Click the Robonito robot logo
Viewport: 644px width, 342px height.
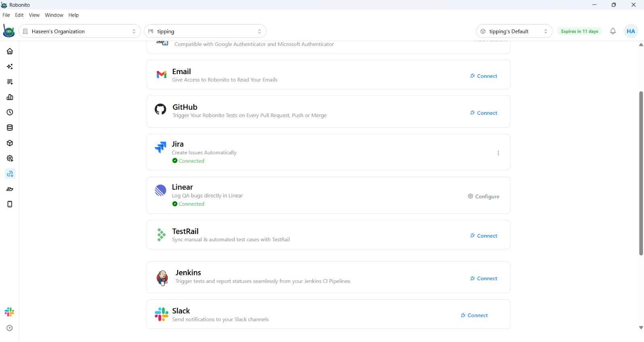tap(8, 31)
